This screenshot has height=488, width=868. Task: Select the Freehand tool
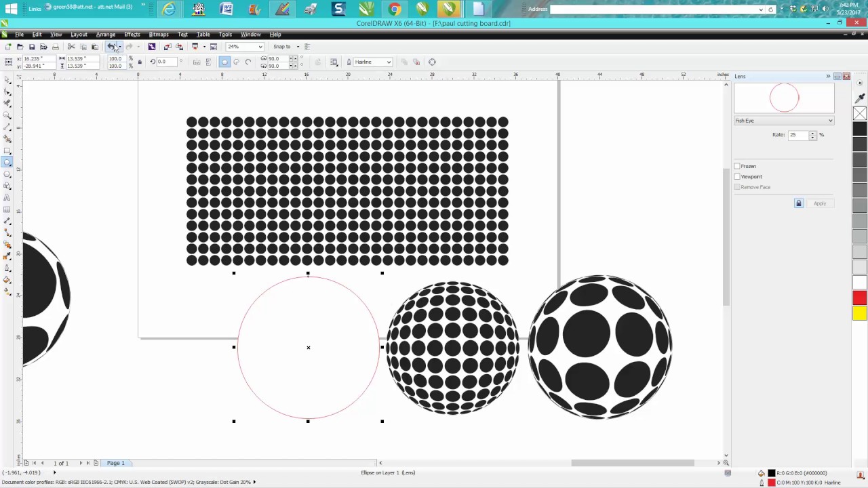pyautogui.click(x=7, y=127)
